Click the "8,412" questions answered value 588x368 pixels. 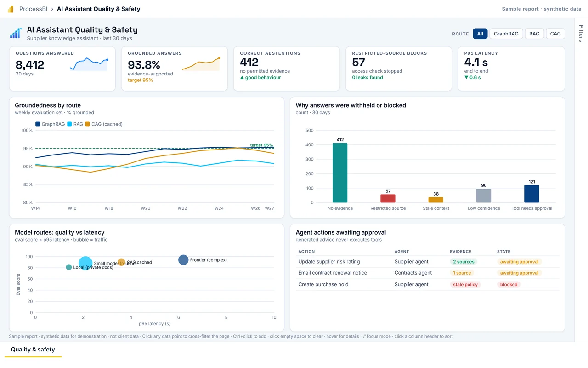30,64
